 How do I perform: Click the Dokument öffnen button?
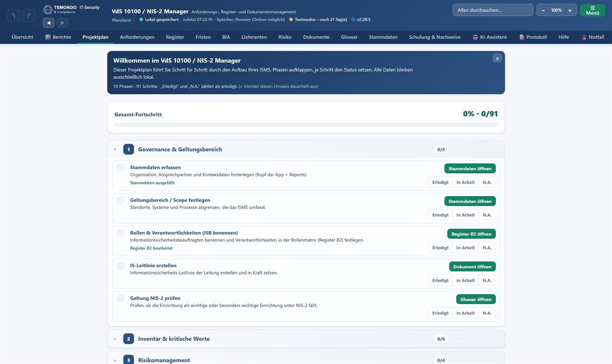pos(472,267)
